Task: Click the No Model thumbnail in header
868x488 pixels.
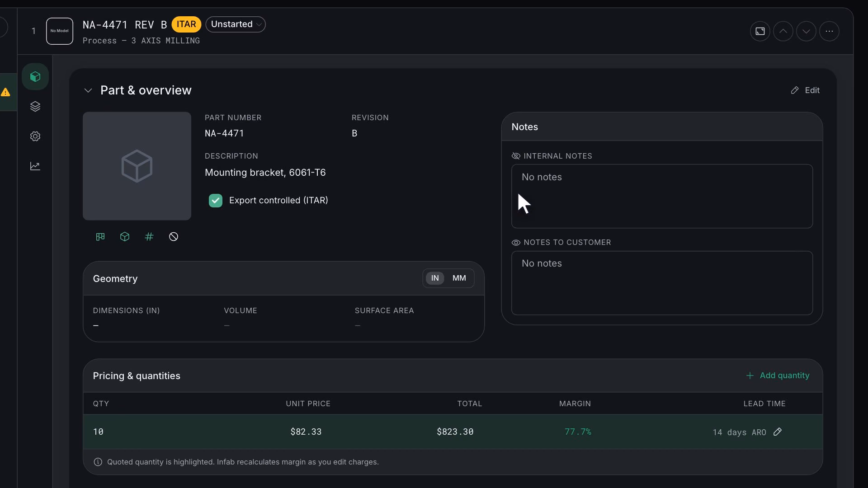Action: click(60, 31)
